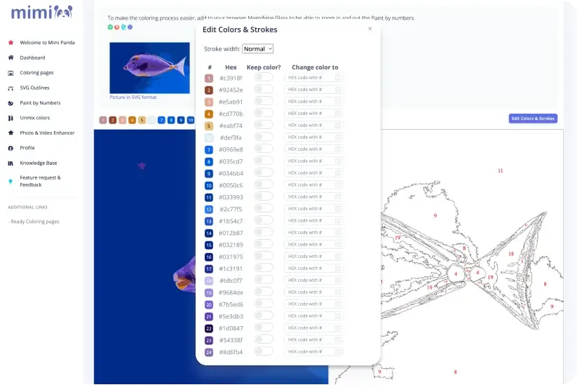The image size is (577, 392).
Task: Click the Coloring pages image icon
Action: pyautogui.click(x=11, y=73)
